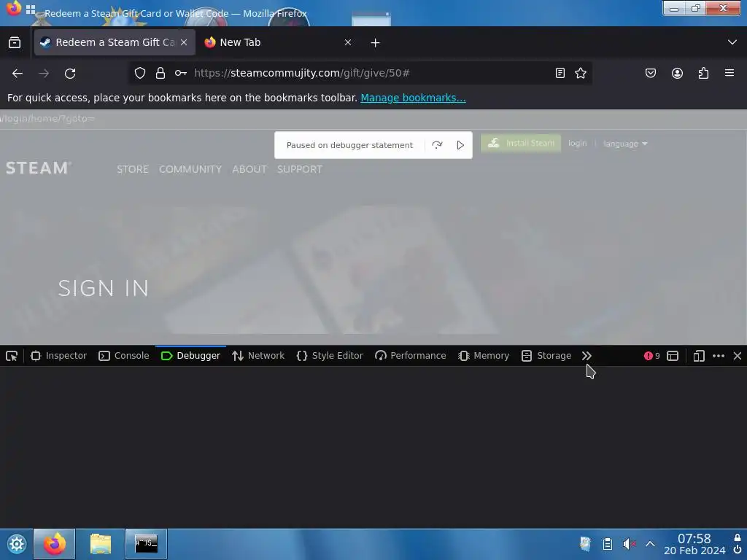747x560 pixels.
Task: Open the file manager from taskbar
Action: (101, 544)
